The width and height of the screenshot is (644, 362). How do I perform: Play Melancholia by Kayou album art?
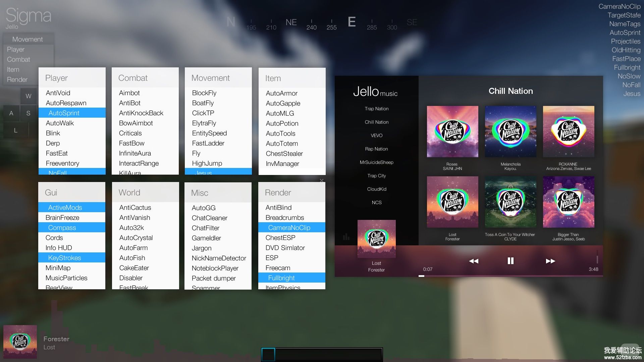click(x=510, y=131)
